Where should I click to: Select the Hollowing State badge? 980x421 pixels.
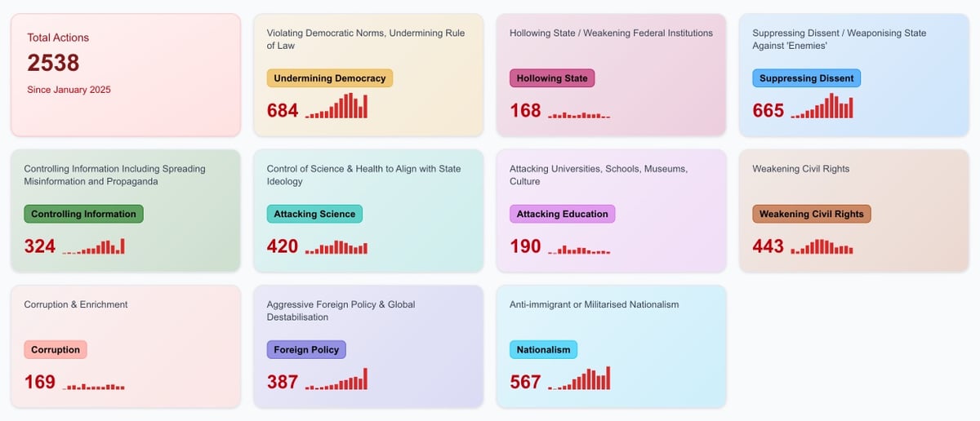pos(552,78)
